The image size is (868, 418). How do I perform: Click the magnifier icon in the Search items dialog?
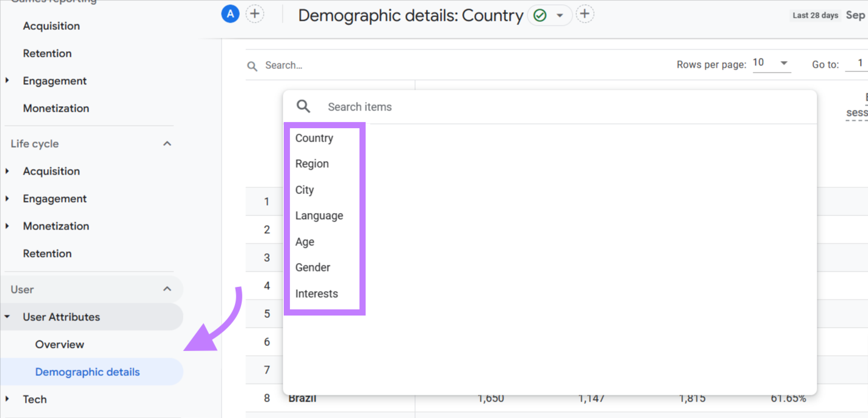(x=303, y=106)
